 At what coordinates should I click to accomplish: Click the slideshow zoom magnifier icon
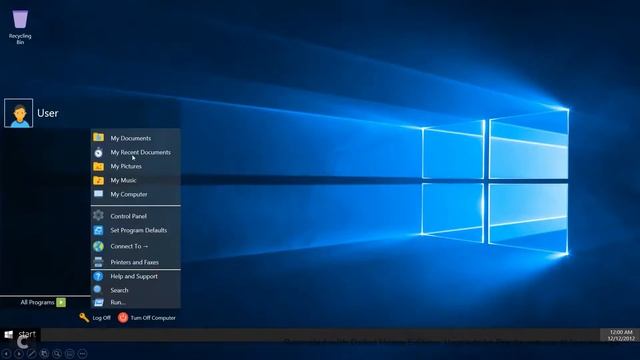point(57,353)
